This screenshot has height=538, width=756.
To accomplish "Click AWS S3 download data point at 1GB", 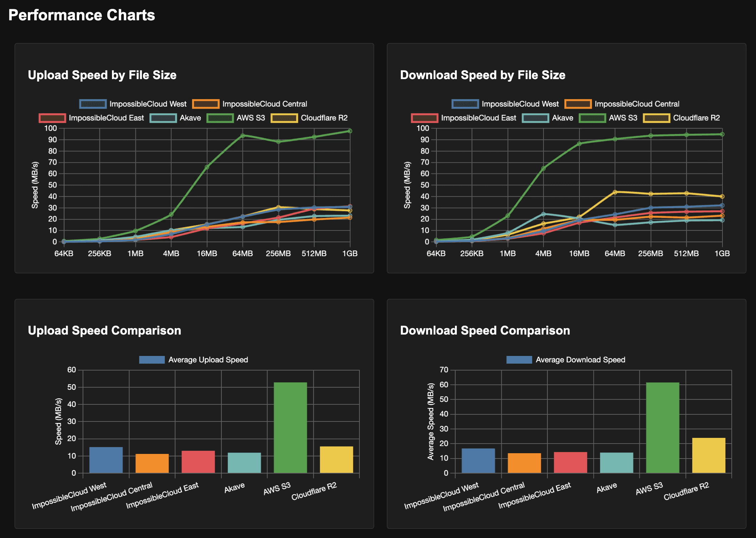I will point(722,134).
